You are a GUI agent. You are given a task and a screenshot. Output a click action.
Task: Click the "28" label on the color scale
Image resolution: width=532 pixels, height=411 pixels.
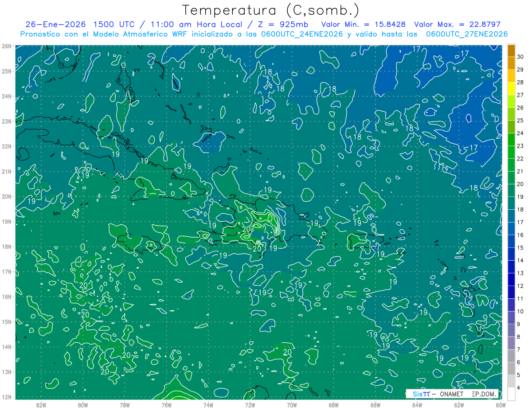click(520, 82)
